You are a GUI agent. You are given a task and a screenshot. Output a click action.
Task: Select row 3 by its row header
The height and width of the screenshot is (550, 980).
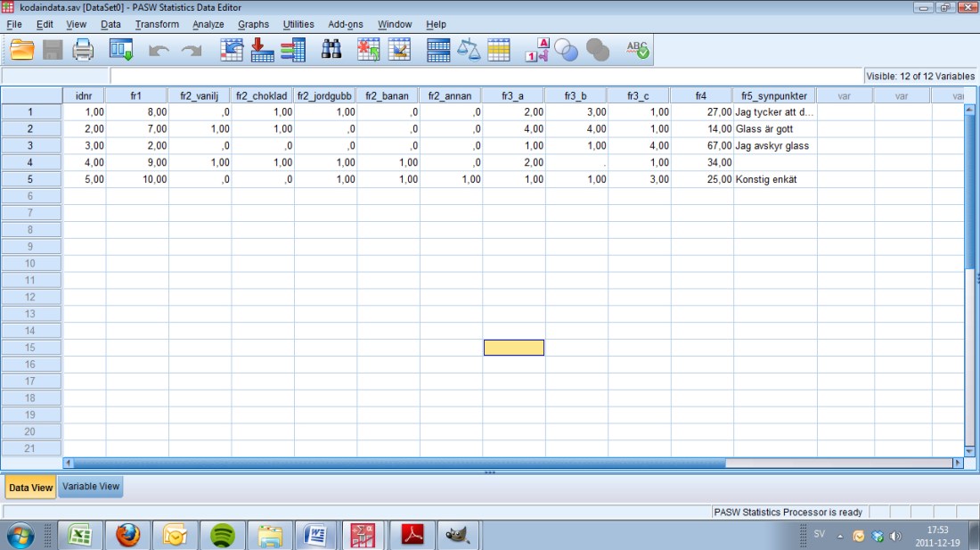coord(30,145)
